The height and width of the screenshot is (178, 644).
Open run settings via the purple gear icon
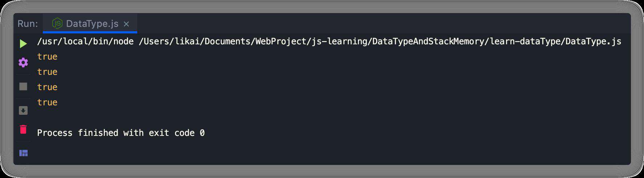23,62
